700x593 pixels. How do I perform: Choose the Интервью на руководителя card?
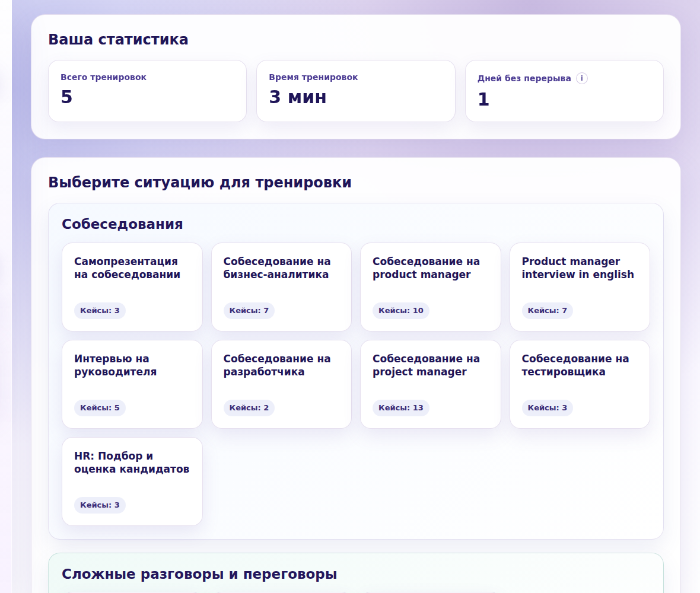(x=132, y=384)
